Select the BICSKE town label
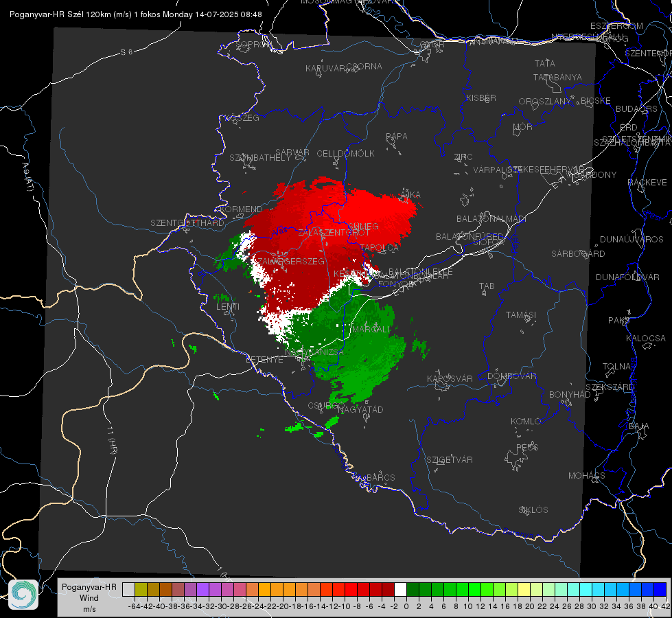Image resolution: width=672 pixels, height=618 pixels. tap(596, 100)
